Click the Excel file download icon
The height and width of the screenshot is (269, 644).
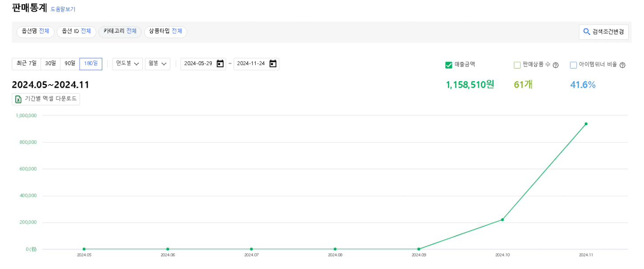tap(18, 99)
